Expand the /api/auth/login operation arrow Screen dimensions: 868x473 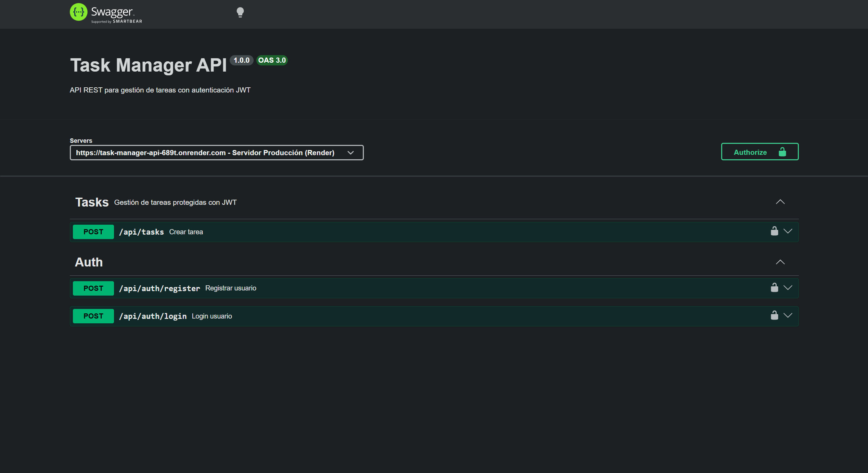pyautogui.click(x=788, y=315)
